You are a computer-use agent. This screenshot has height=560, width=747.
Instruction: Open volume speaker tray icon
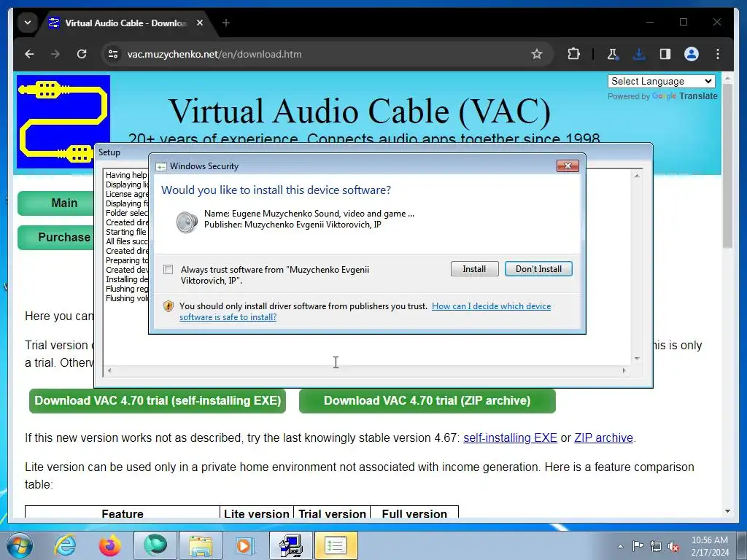tap(673, 546)
